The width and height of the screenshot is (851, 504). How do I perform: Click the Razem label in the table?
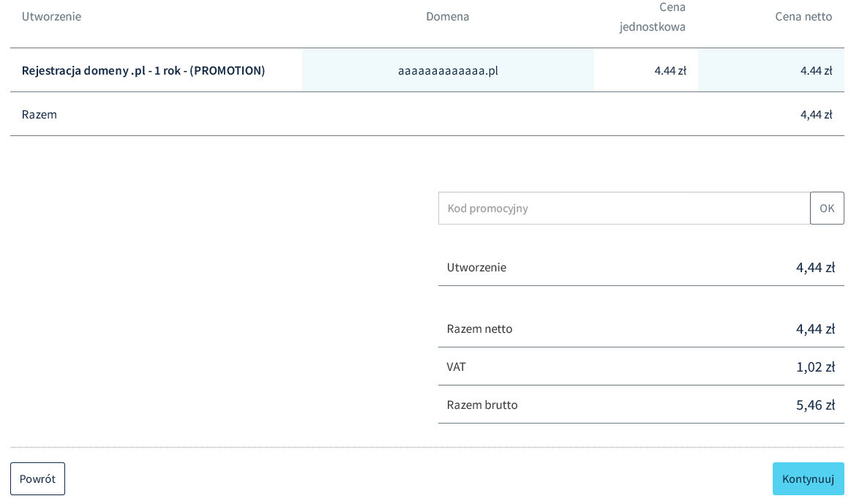click(39, 114)
